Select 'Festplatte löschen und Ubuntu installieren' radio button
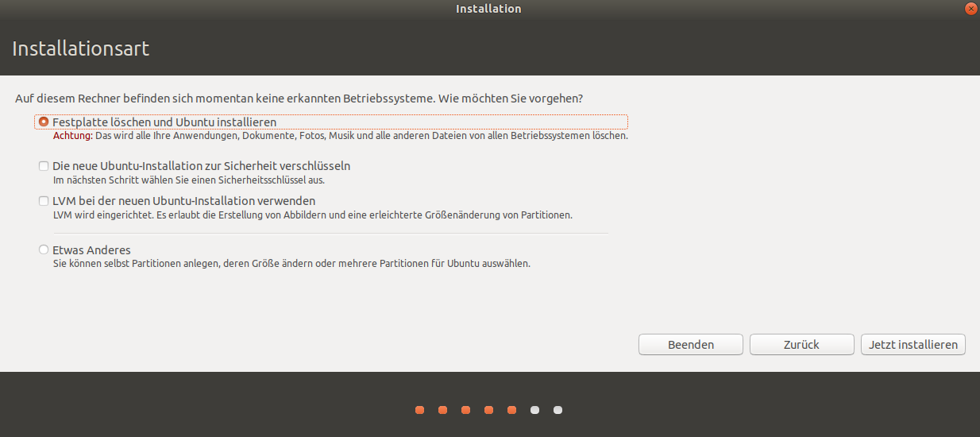This screenshot has height=437, width=980. 44,122
